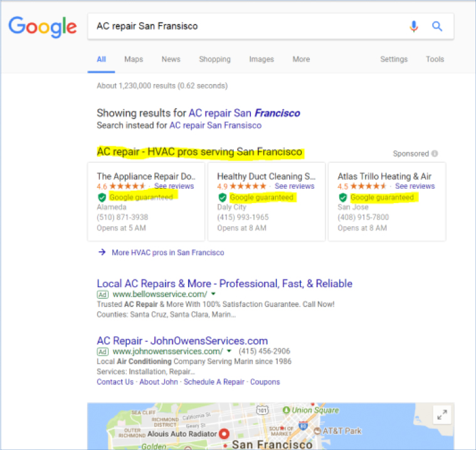Image resolution: width=476 pixels, height=450 pixels.
Task: Open search Settings
Action: click(394, 59)
